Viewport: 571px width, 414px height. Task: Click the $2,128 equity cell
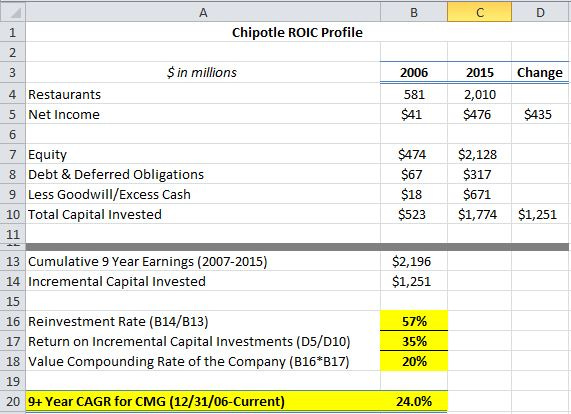(480, 154)
